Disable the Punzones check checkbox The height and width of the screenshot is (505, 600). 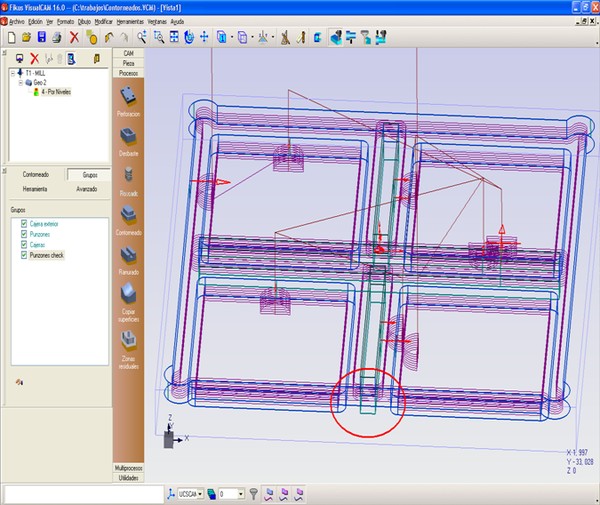pyautogui.click(x=23, y=256)
